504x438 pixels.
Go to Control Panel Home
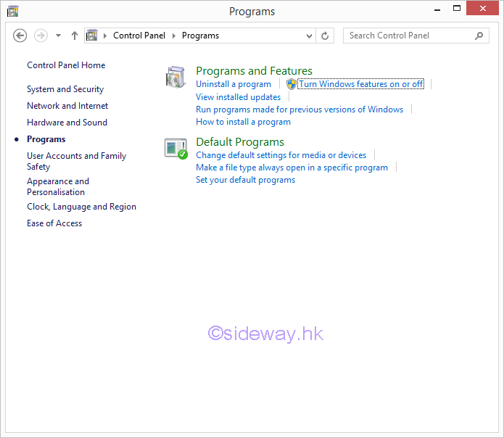tap(66, 65)
